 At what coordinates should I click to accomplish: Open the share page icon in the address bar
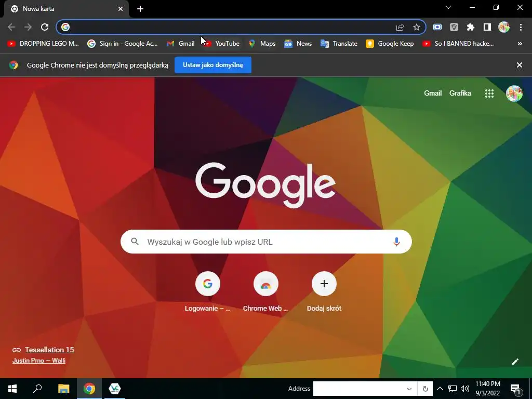point(400,27)
